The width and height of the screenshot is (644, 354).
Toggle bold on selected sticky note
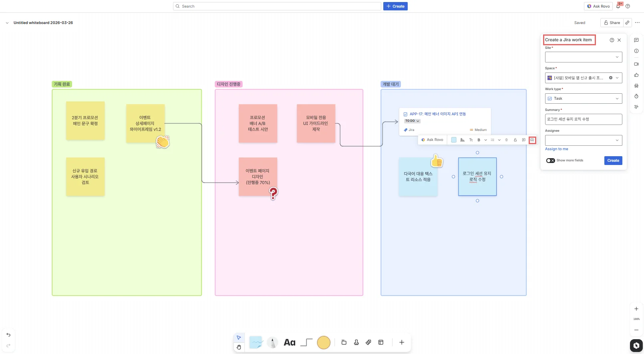tap(479, 140)
